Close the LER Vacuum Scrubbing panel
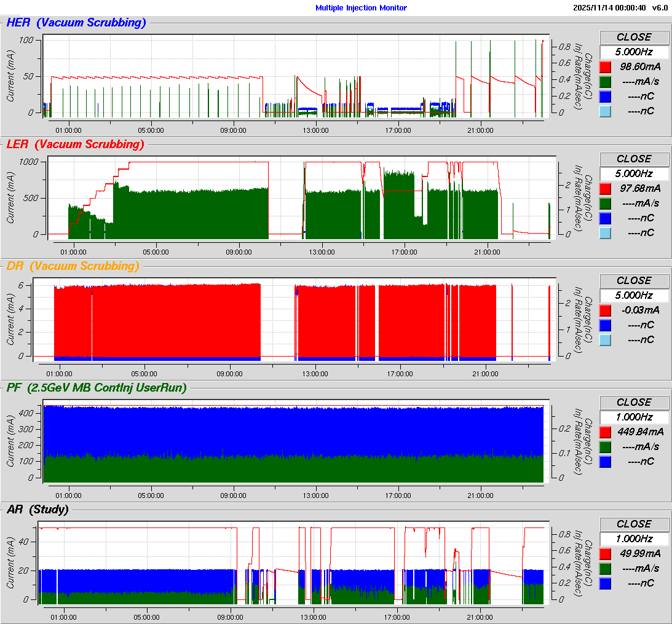This screenshot has width=672, height=624. (634, 159)
